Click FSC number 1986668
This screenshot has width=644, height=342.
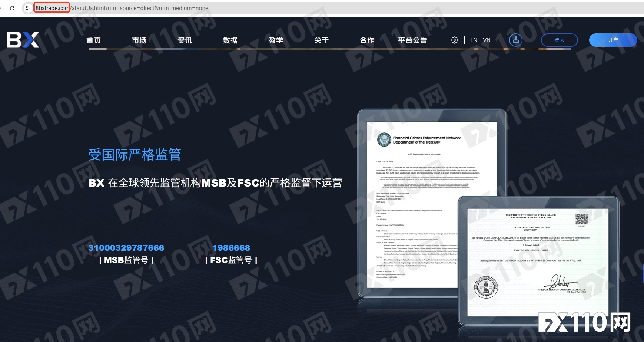(231, 248)
